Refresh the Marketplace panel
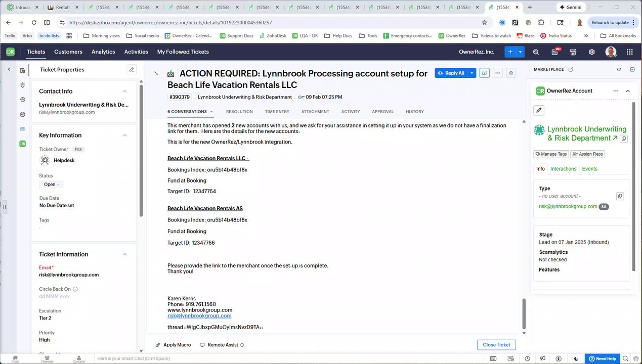Viewport: 642px width, 364px height. pyautogui.click(x=619, y=69)
